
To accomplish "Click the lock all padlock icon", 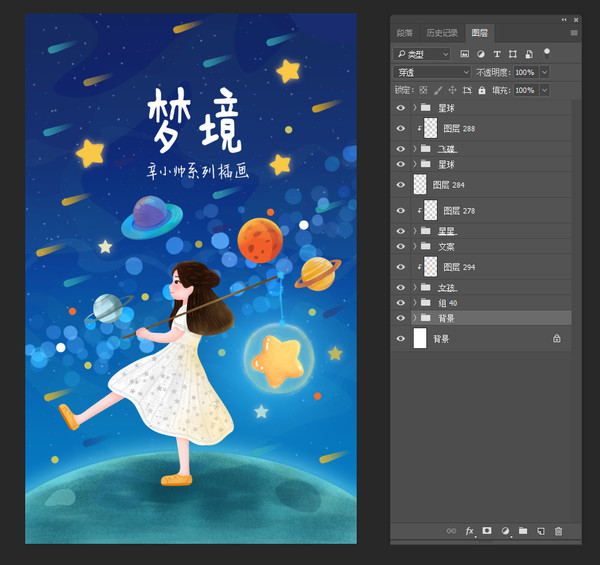I will 482,90.
